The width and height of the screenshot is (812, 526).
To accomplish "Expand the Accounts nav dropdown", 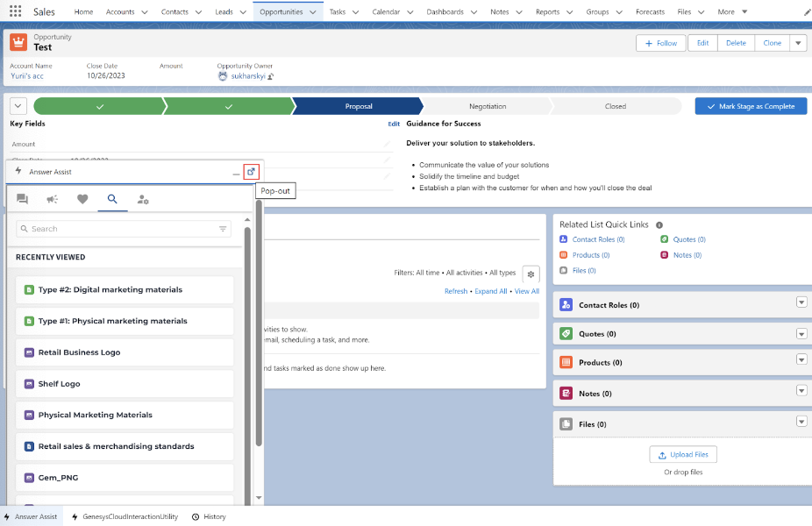I will coord(145,12).
